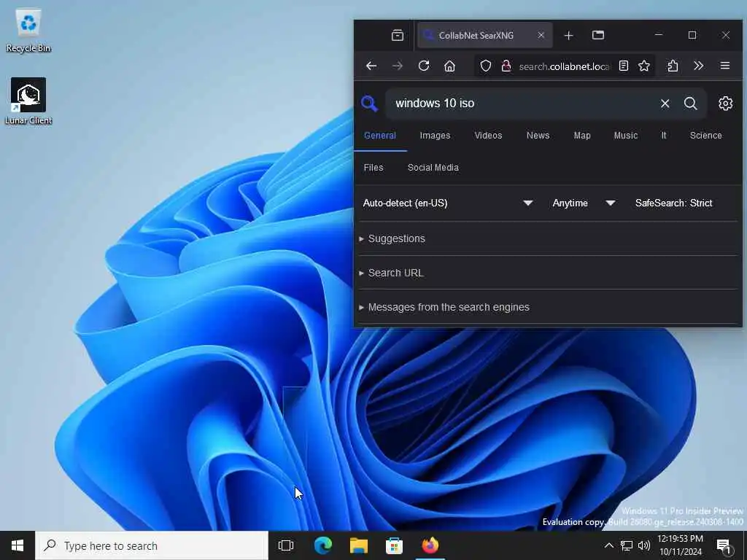Open Firefox View from the tab bar
Viewport: 747px width, 560px height.
[398, 35]
